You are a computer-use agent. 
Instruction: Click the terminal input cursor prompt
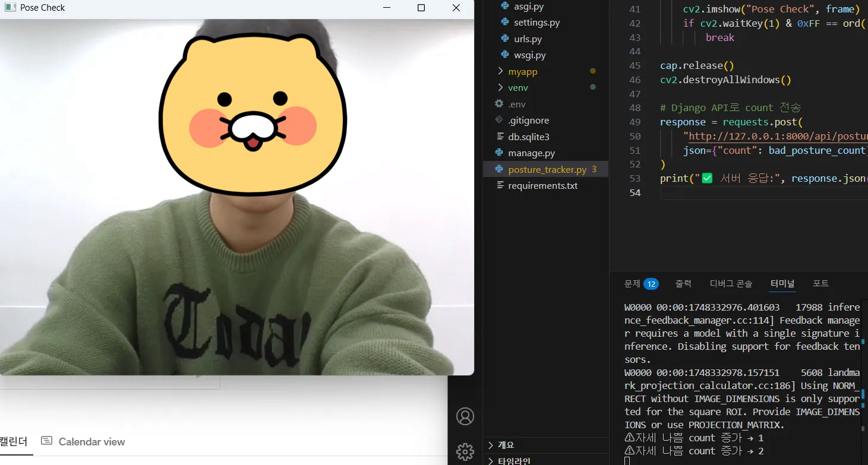(x=627, y=461)
